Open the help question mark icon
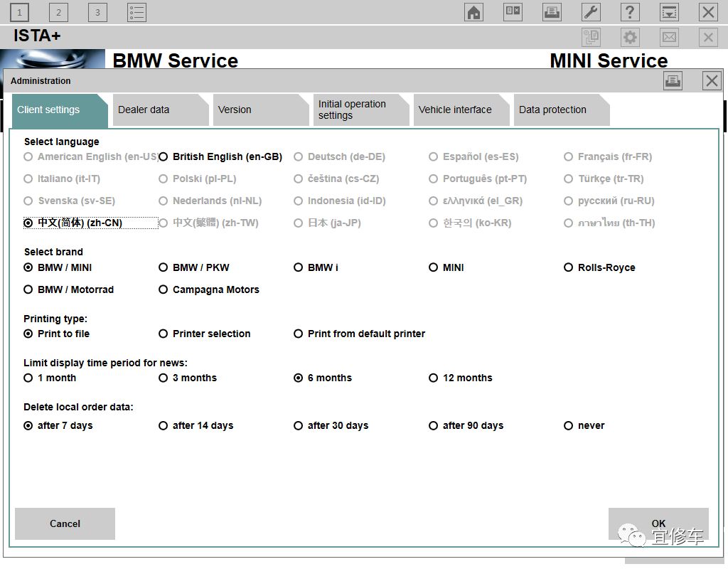Viewport: 728px width, 569px height. point(630,12)
